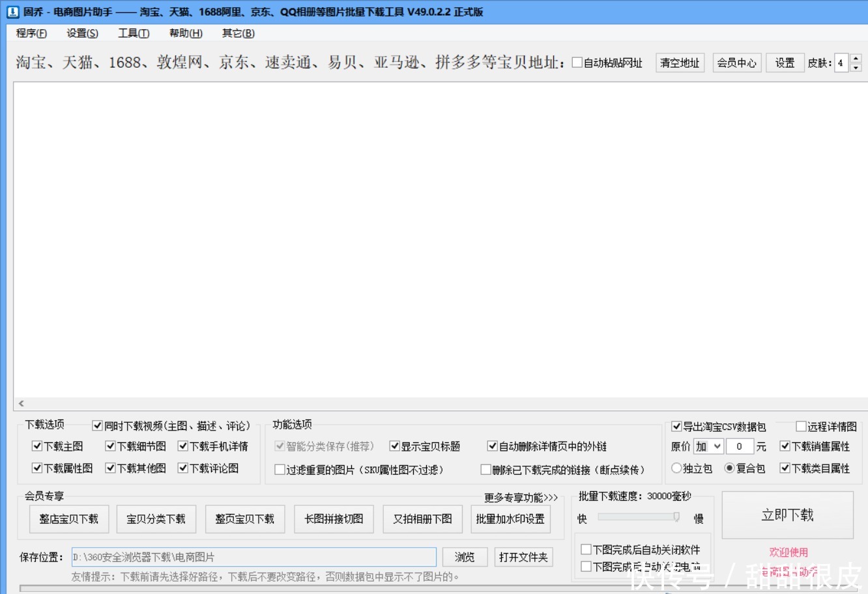
Task: Toggle the 下载类目属性 checkbox
Action: (x=785, y=468)
